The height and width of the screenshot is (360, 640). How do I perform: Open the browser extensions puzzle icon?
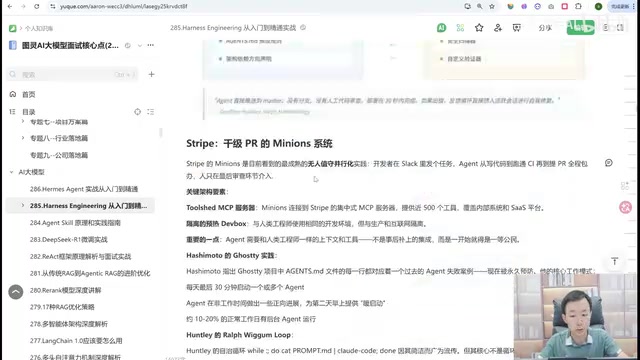578,6
